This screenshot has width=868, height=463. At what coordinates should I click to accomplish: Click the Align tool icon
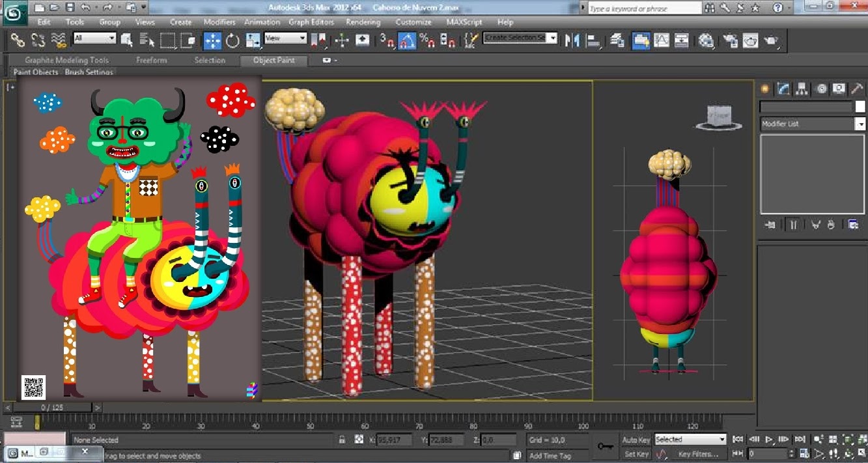(x=593, y=40)
